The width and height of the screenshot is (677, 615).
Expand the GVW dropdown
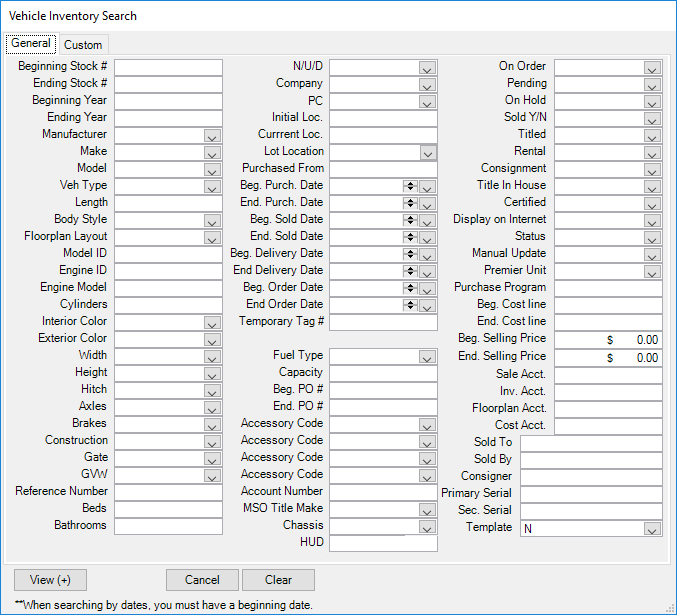212,476
